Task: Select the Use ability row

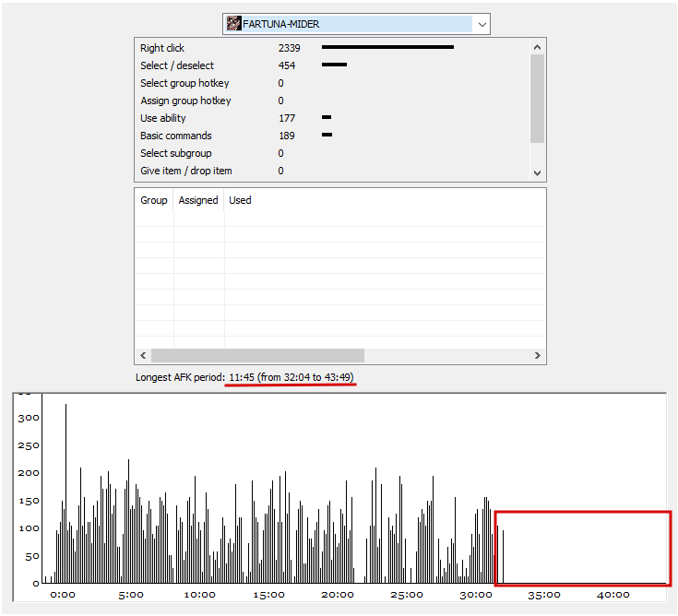Action: tap(332, 118)
